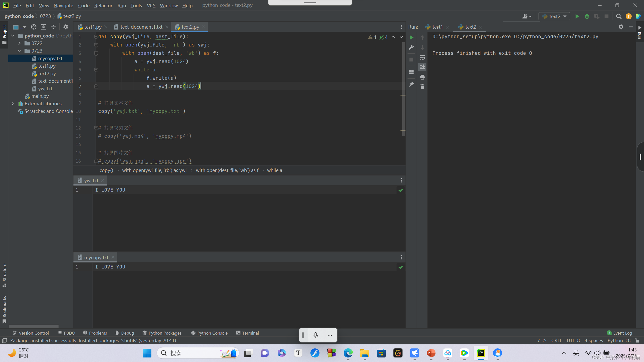Screen dimensions: 644x362
Task: Toggle scroll to end in Run console
Action: pyautogui.click(x=422, y=67)
